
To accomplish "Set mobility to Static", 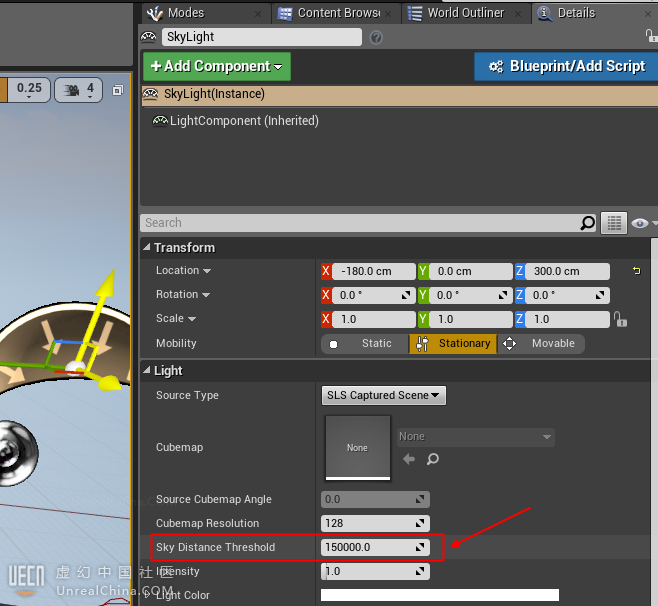I will point(364,344).
